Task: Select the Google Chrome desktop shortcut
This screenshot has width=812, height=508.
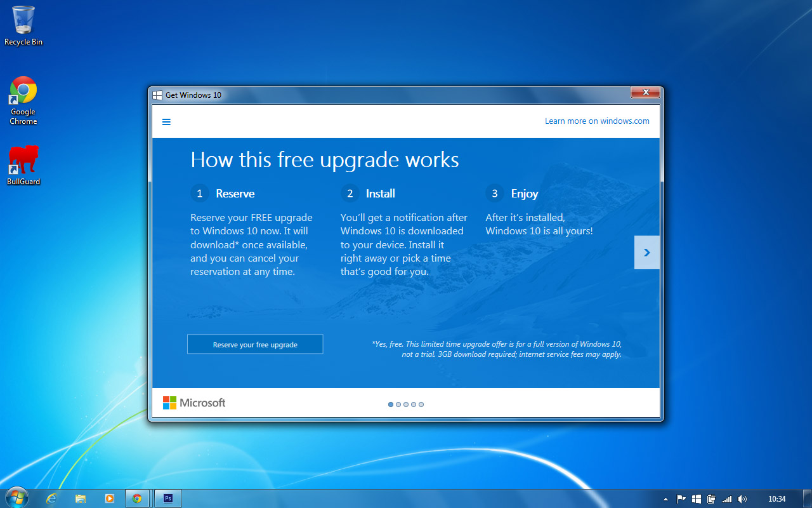Action: (x=23, y=100)
